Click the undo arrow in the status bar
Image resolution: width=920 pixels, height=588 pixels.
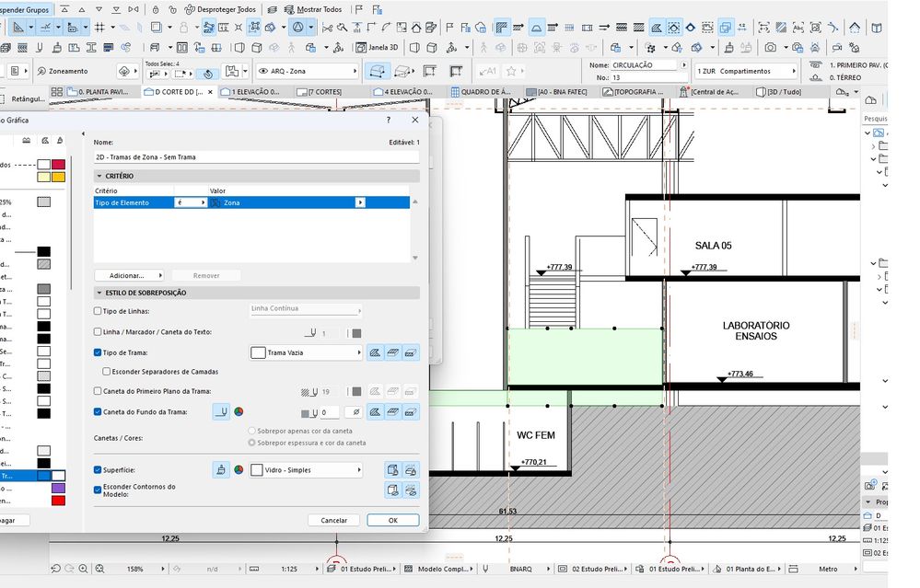tap(56, 569)
